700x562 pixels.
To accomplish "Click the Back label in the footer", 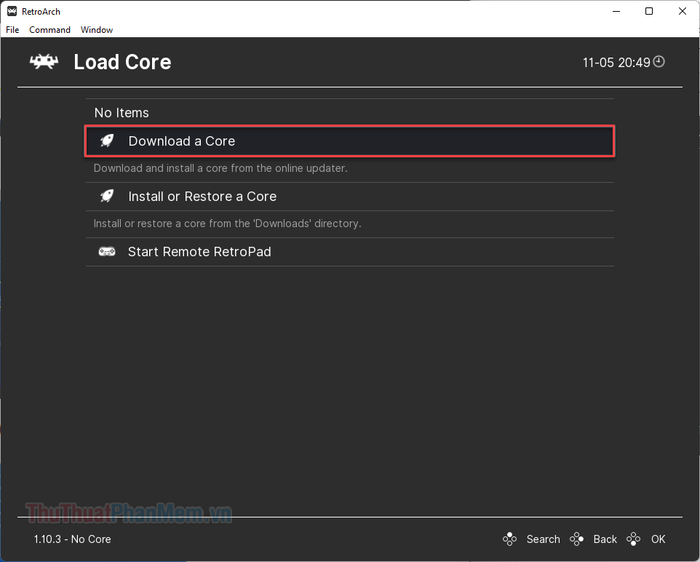I will coord(605,539).
